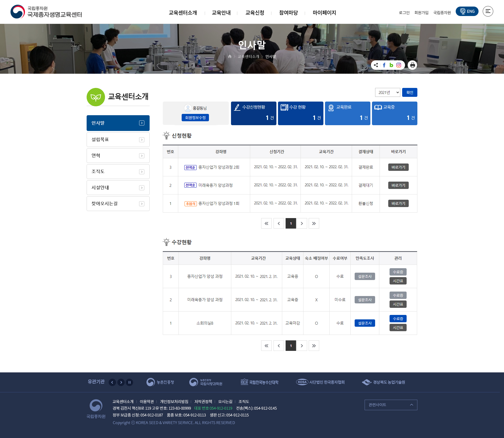Open the 2021년 year dropdown
The image size is (504, 438).
coord(387,92)
